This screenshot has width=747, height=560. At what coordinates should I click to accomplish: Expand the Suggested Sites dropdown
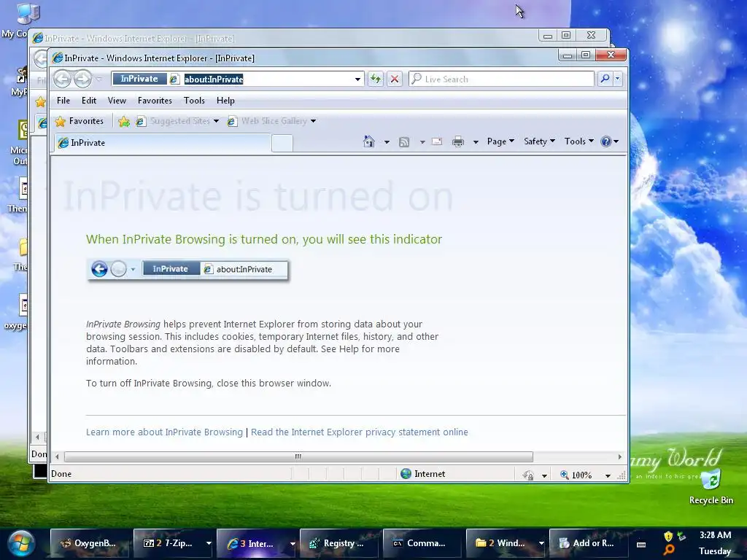point(216,122)
